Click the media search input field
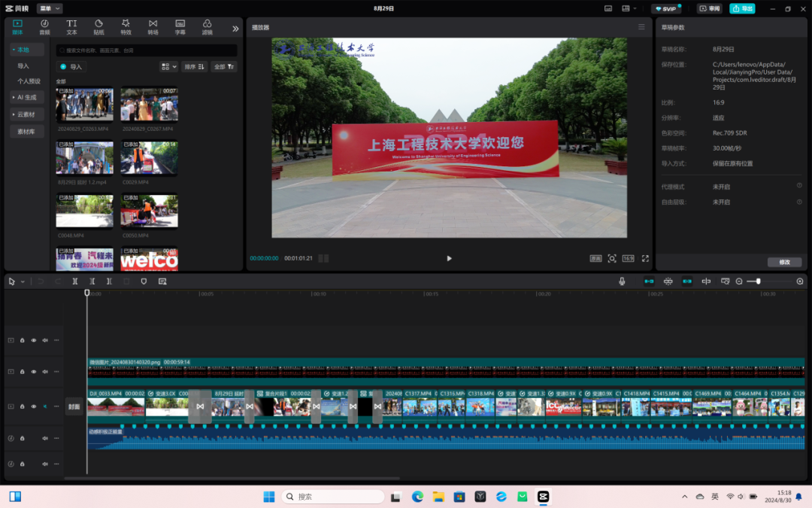Screen dimensions: 812x508 pyautogui.click(x=147, y=50)
